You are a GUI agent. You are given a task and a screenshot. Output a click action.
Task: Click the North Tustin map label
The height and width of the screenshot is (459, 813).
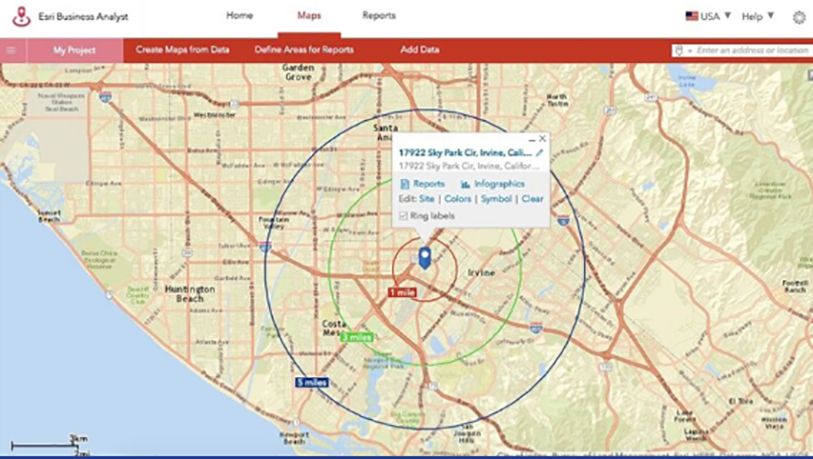pos(556,100)
